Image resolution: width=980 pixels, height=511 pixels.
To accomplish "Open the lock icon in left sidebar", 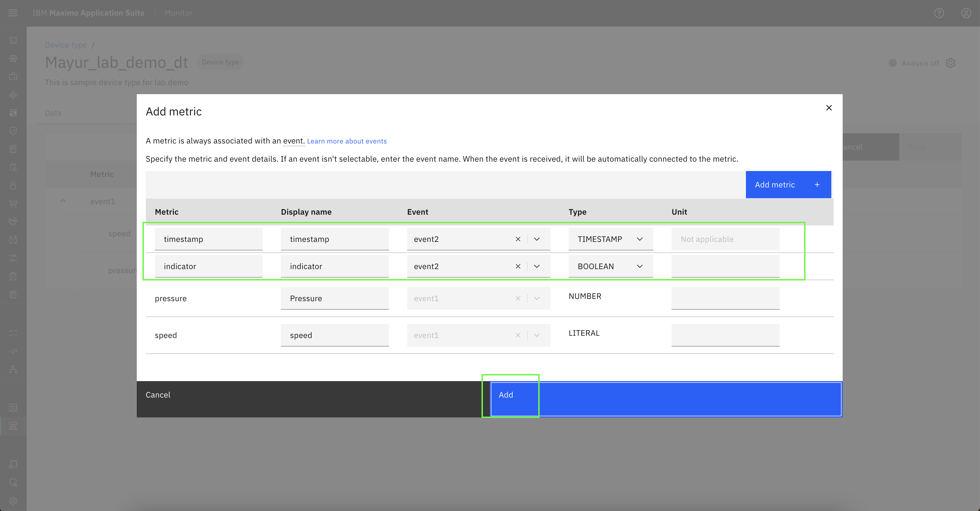I will (x=13, y=185).
